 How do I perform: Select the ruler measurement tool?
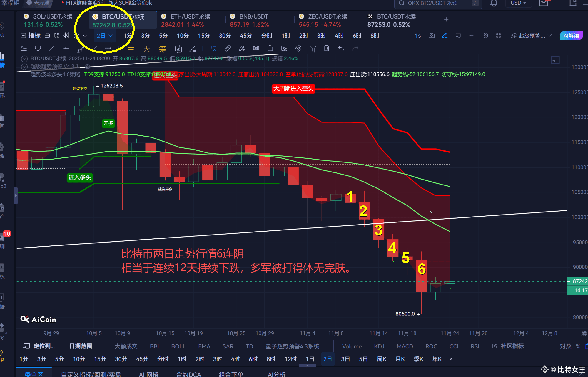click(x=228, y=48)
